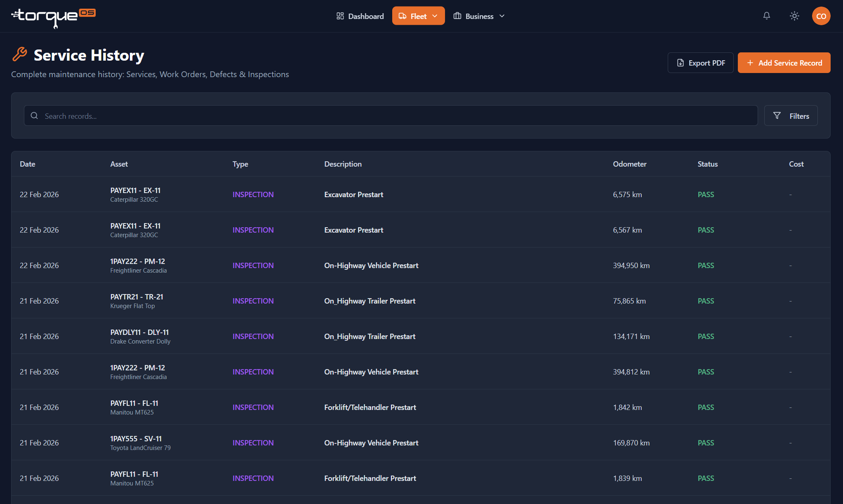Expand the Business dropdown chevron
843x504 pixels.
point(502,16)
